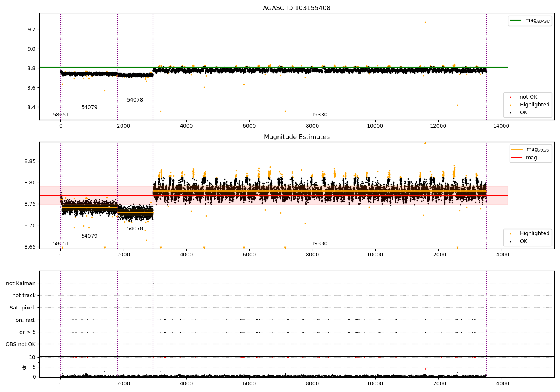This screenshot has width=560, height=392.
Task: Click the orange outlier point near 9.27
Action: click(425, 22)
